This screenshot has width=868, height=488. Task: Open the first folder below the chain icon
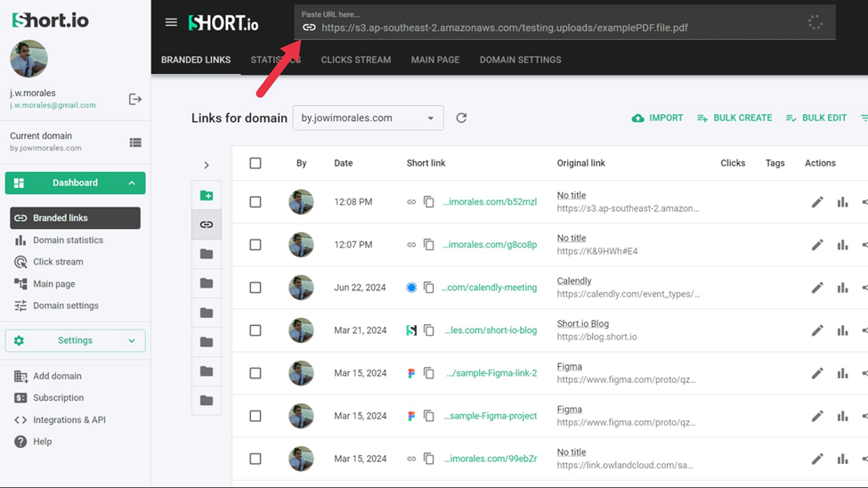point(207,254)
